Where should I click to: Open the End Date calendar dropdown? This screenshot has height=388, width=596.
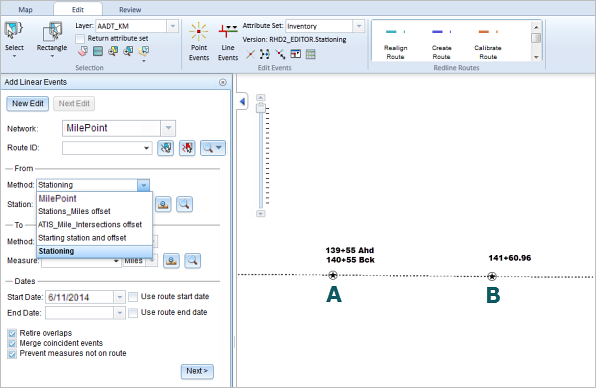pos(119,313)
